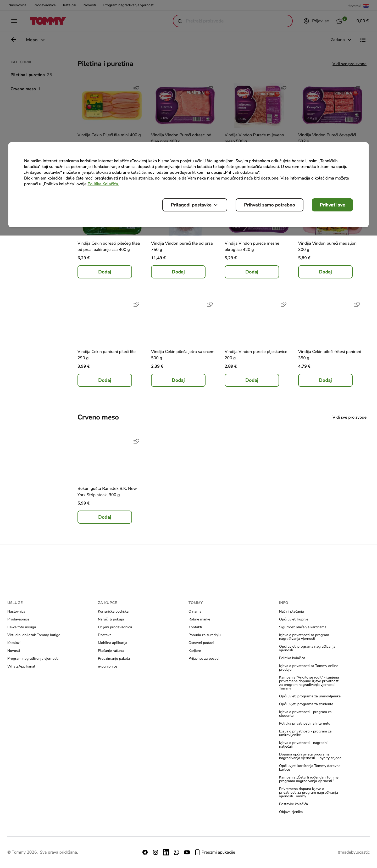Toggle wishlist for Cekin pileći fritesi panirani
This screenshot has width=377, height=868.
click(357, 304)
